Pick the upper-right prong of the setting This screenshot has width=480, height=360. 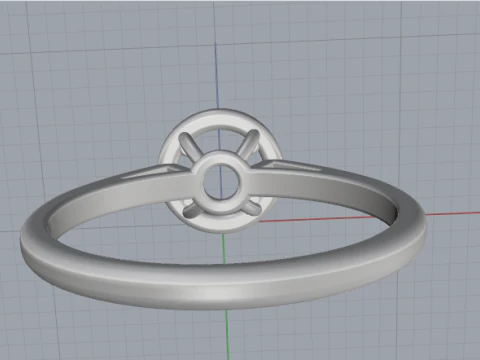pyautogui.click(x=249, y=143)
